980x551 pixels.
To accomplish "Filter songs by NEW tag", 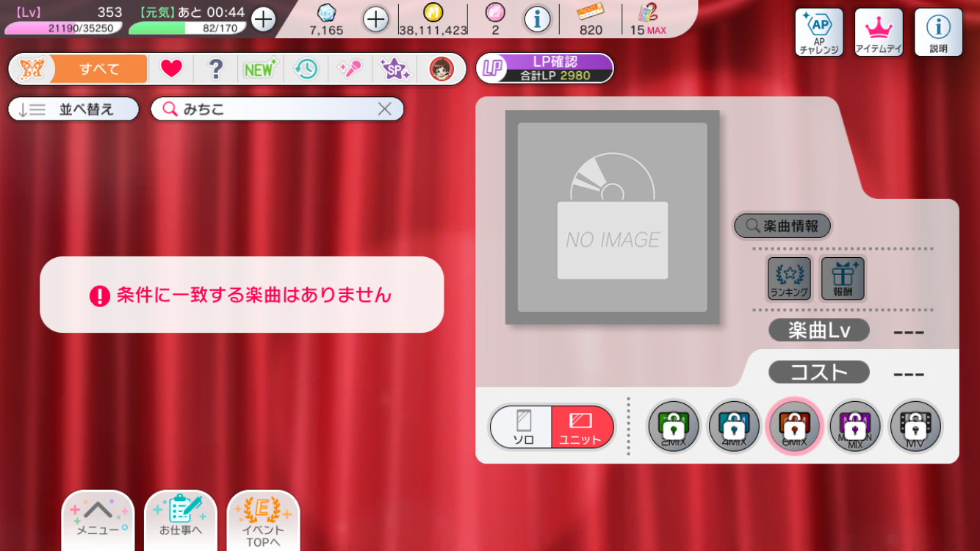I will [x=260, y=69].
